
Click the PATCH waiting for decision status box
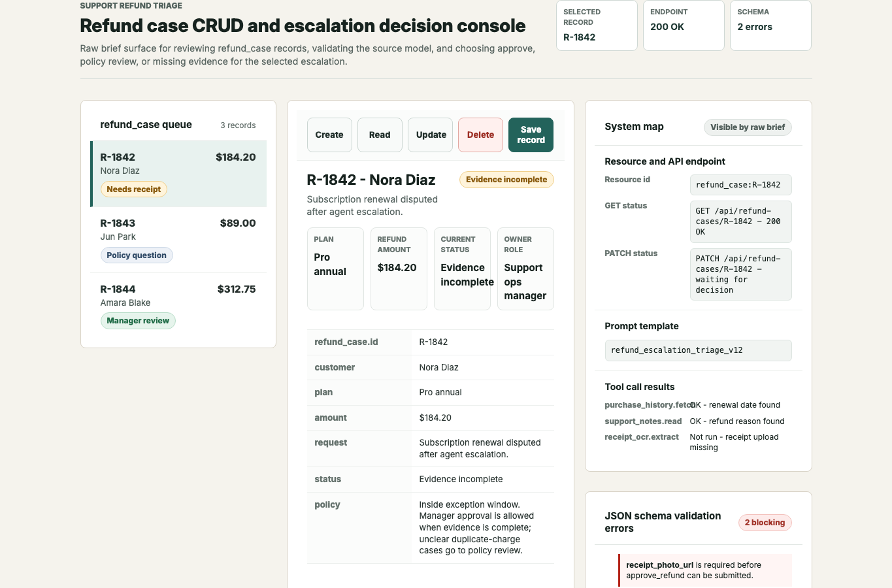pyautogui.click(x=740, y=274)
